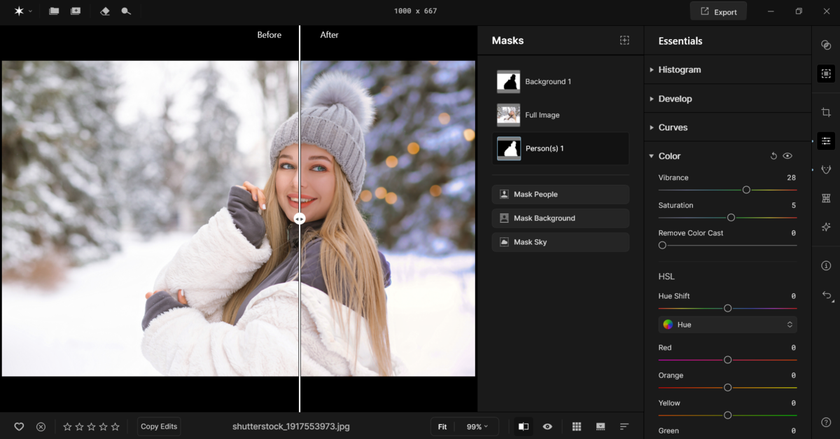Screen dimensions: 840x439
Task: Open the sort options icon
Action: [624, 426]
